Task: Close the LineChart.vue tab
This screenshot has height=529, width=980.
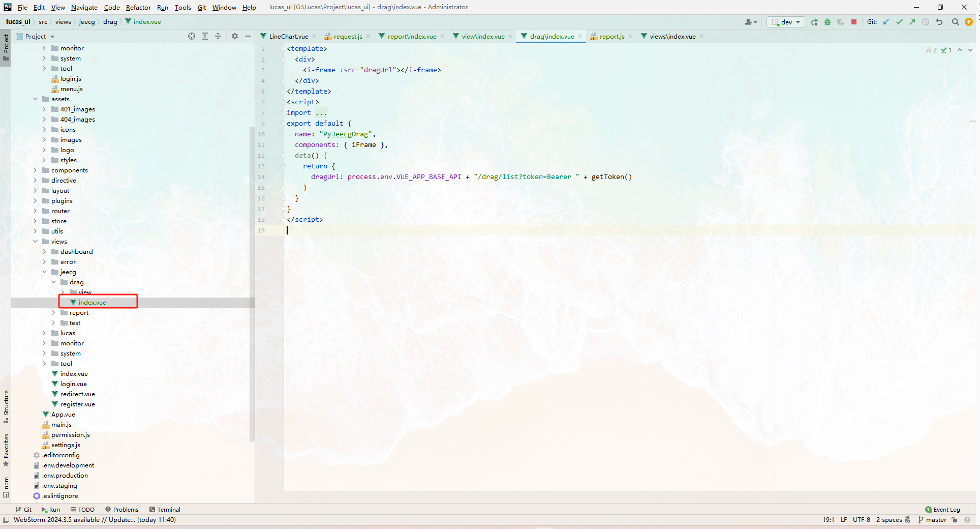Action: [x=314, y=36]
